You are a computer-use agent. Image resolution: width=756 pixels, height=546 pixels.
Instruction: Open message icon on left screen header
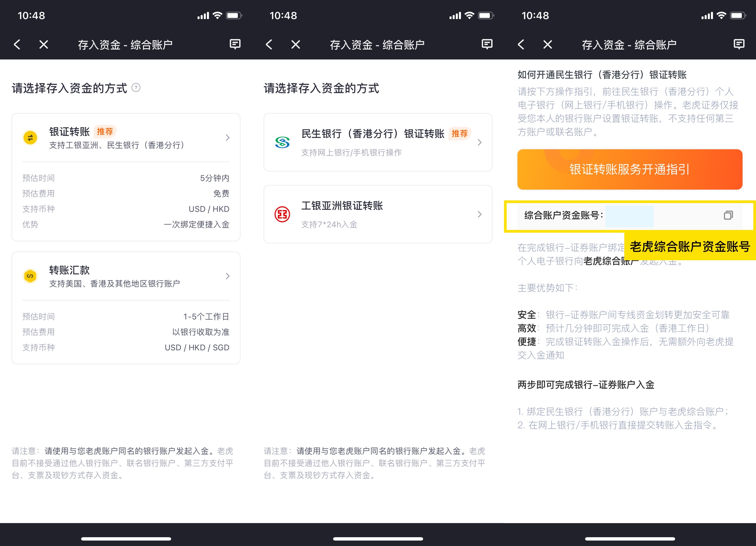tap(235, 44)
